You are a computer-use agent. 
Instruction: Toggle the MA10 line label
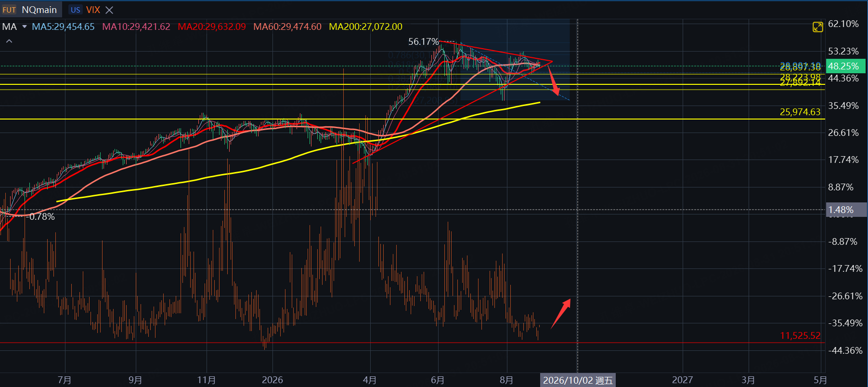coord(136,27)
